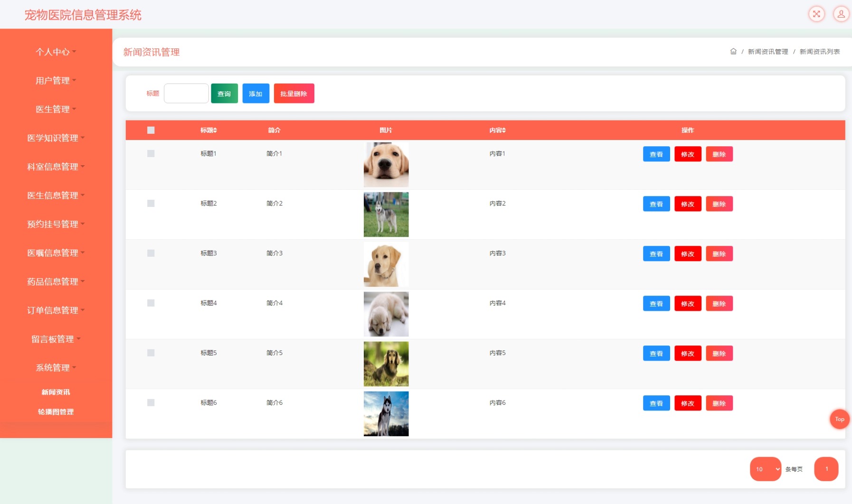Open the user profile icon
852x504 pixels.
(x=841, y=14)
